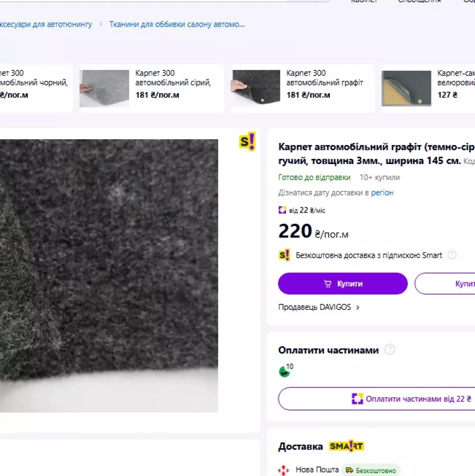
Task: Click the chevron next to Продавець DAVIGOS
Action: pos(358,308)
